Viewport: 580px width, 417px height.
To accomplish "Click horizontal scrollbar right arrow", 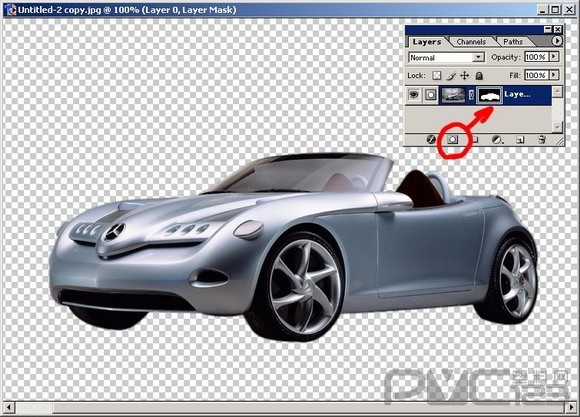I will (x=571, y=407).
